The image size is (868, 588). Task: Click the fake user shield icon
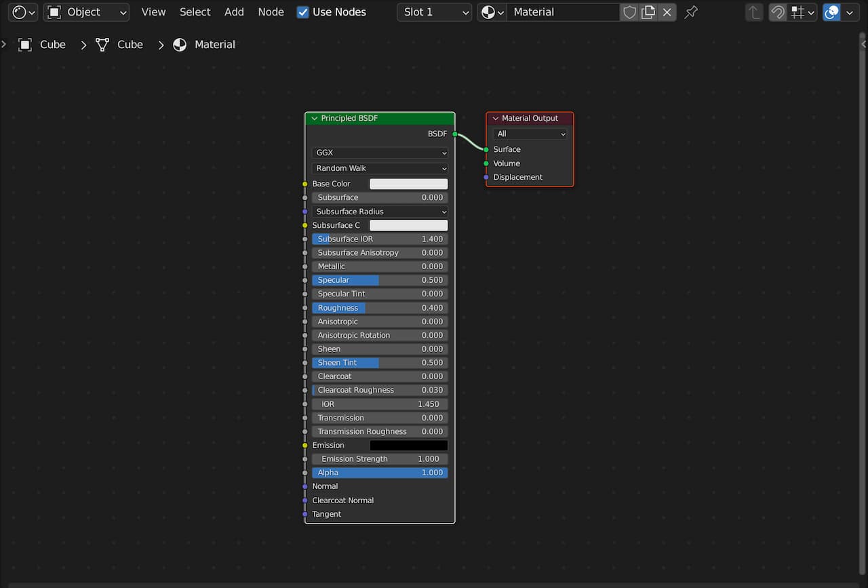[629, 12]
